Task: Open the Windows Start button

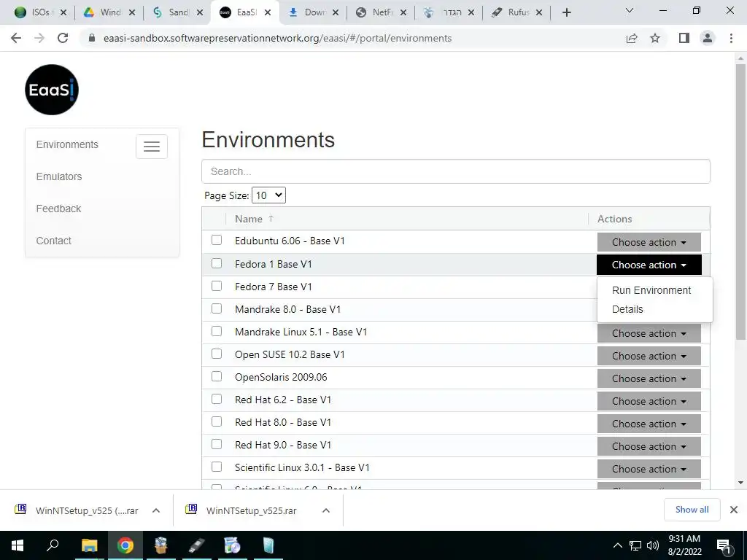Action: 18,545
